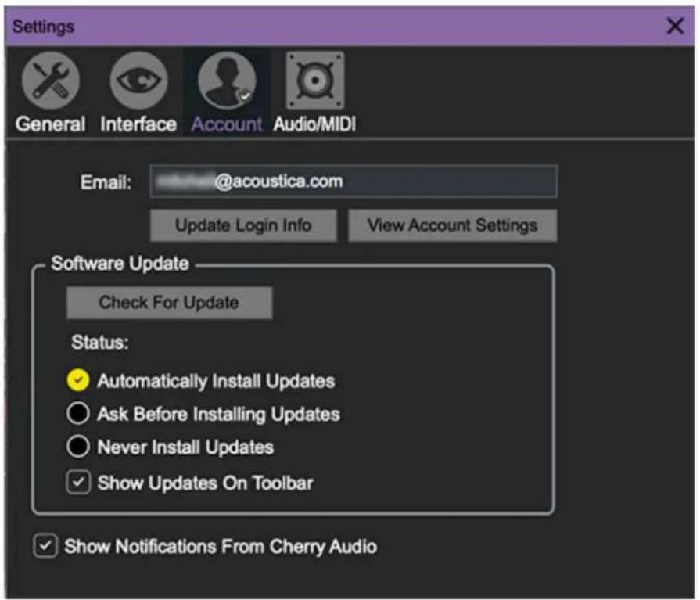Open the General settings wrench icon
Viewport: 700px width, 600px height.
point(50,81)
